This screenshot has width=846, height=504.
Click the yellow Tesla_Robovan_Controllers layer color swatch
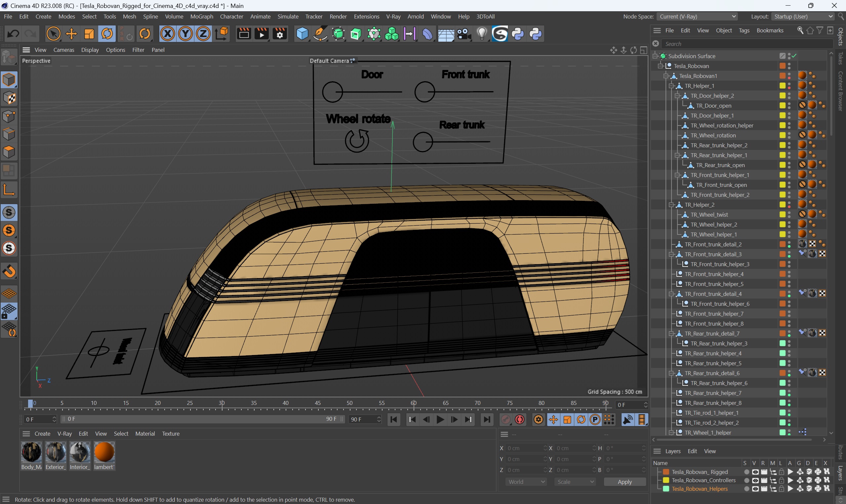click(666, 481)
